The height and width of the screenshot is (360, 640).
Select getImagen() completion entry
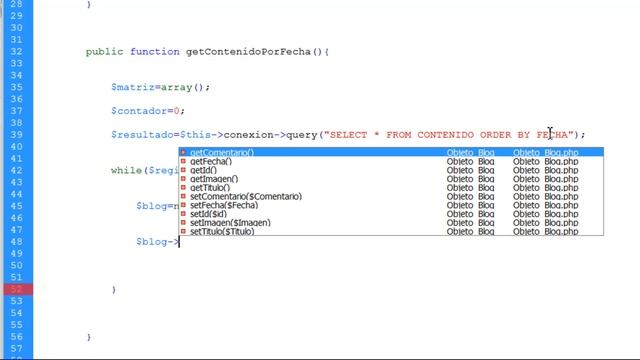click(391, 179)
